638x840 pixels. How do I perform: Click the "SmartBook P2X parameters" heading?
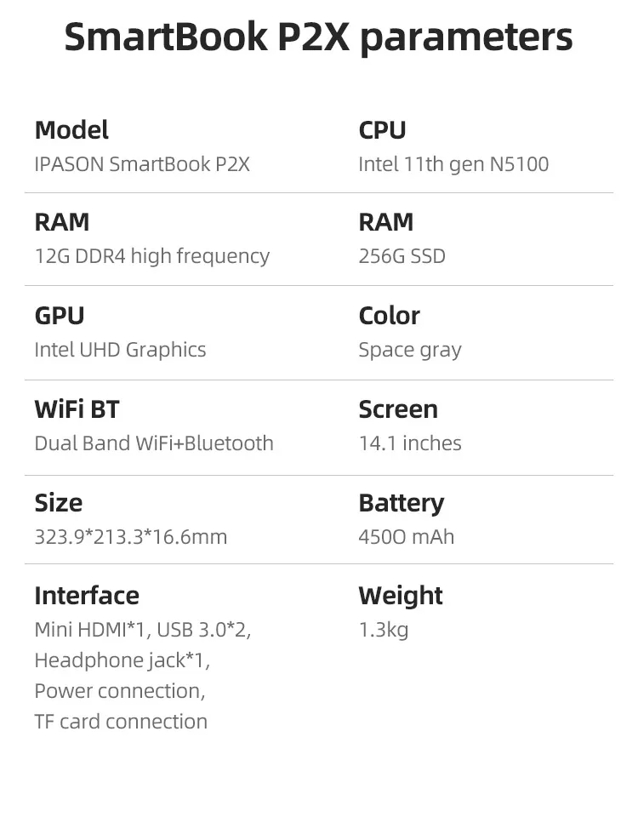(x=318, y=38)
